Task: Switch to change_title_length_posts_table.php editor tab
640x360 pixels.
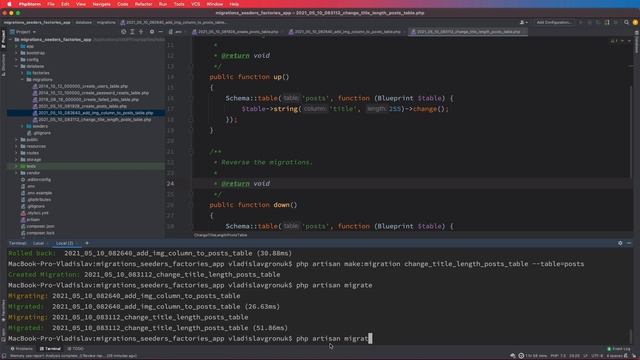Action: pyautogui.click(x=468, y=32)
